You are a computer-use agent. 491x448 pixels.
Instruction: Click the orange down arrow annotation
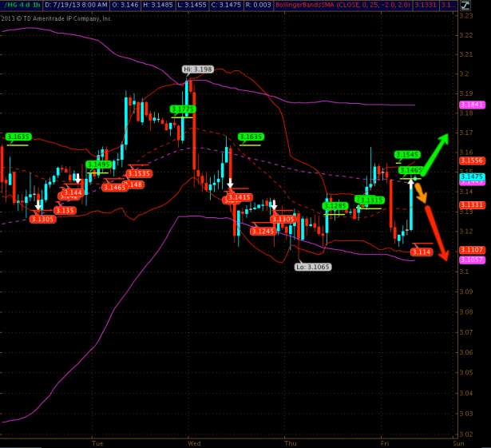click(422, 194)
